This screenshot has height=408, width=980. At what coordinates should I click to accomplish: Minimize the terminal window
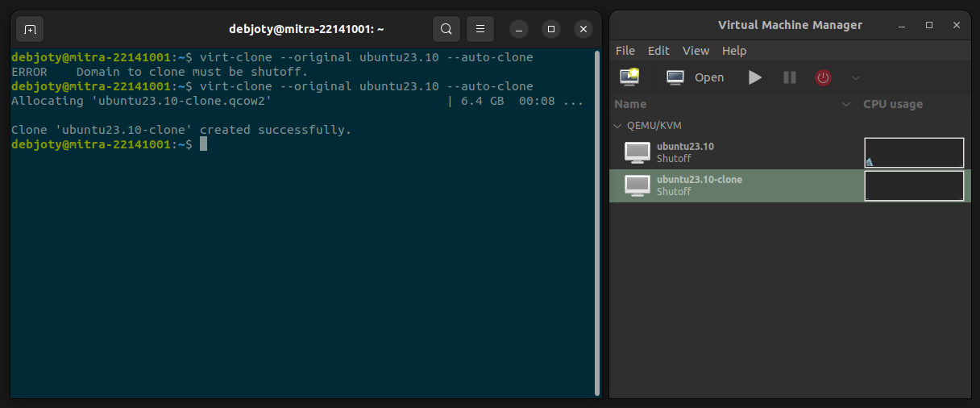coord(519,30)
